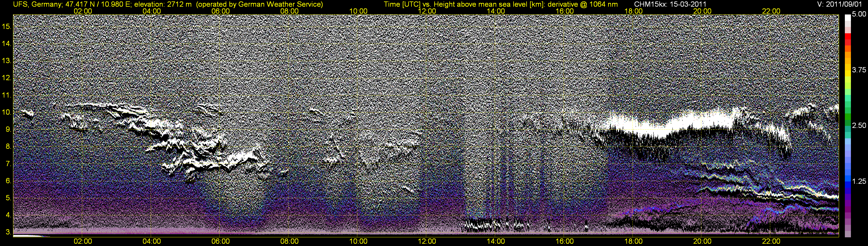
Task: Click the 15 km height axis label
Action: click(x=6, y=26)
